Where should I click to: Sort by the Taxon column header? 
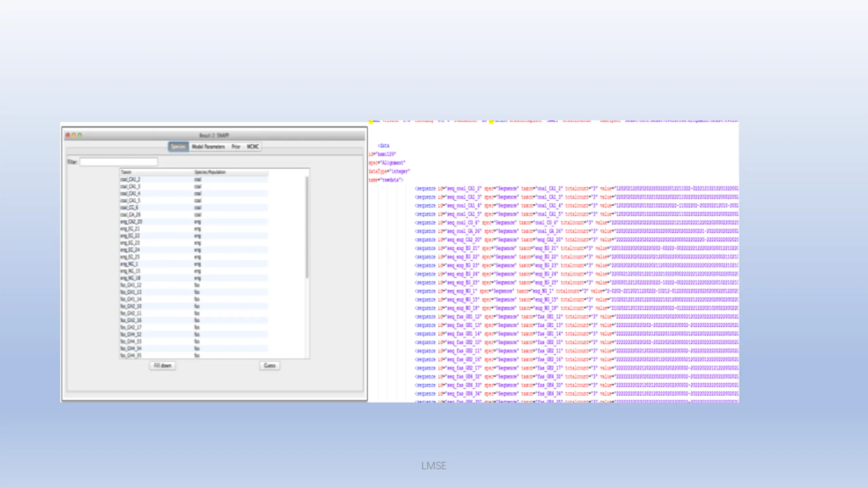156,172
